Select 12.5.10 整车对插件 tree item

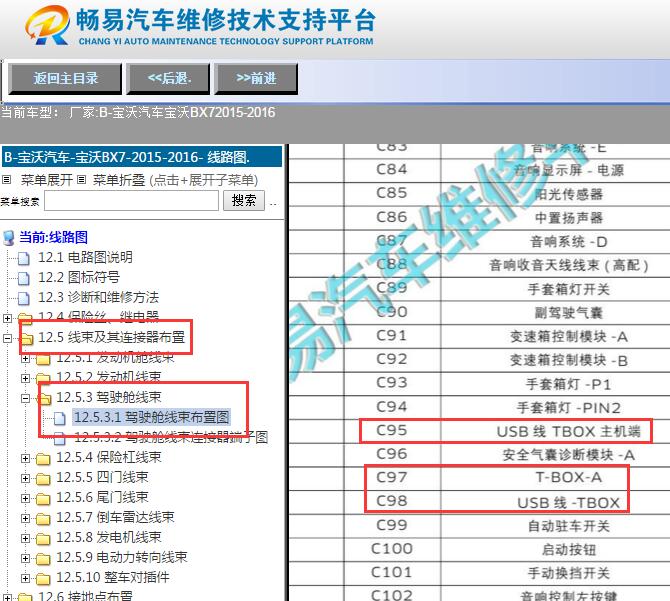tap(113, 578)
